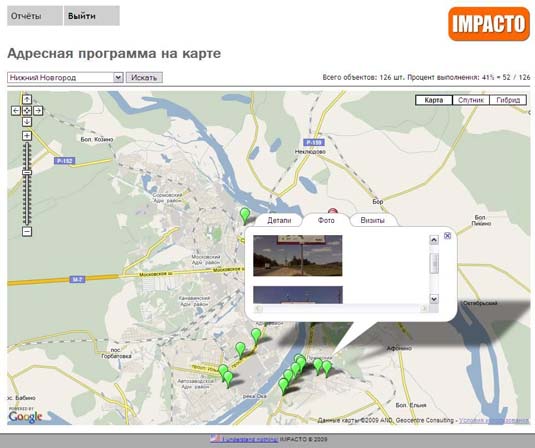Viewport: 535px width, 448px height.
Task: Open the Детали tab in popup
Action: pyautogui.click(x=279, y=220)
